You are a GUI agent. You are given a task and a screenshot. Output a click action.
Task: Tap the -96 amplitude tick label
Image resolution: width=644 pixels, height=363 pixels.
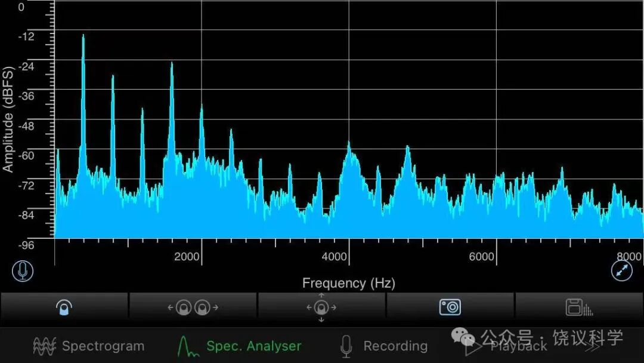coord(26,245)
